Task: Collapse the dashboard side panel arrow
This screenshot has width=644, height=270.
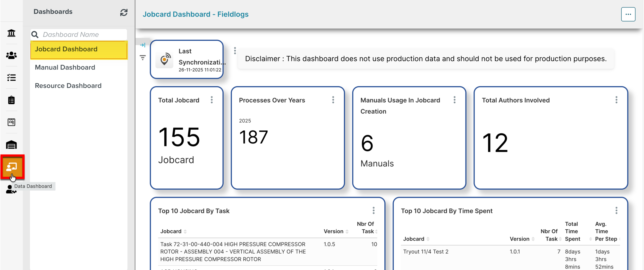Action: coord(143,44)
